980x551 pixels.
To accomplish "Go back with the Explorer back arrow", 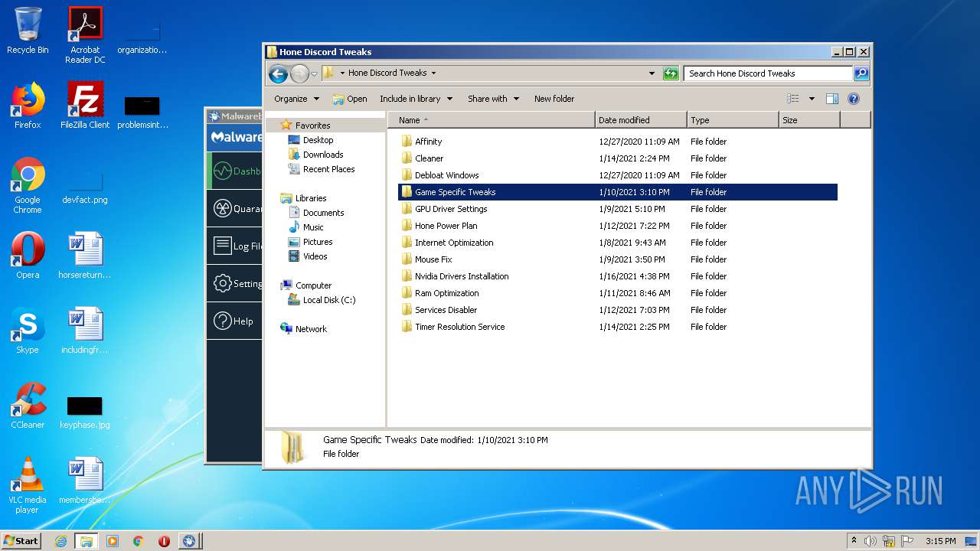I will pyautogui.click(x=278, y=73).
